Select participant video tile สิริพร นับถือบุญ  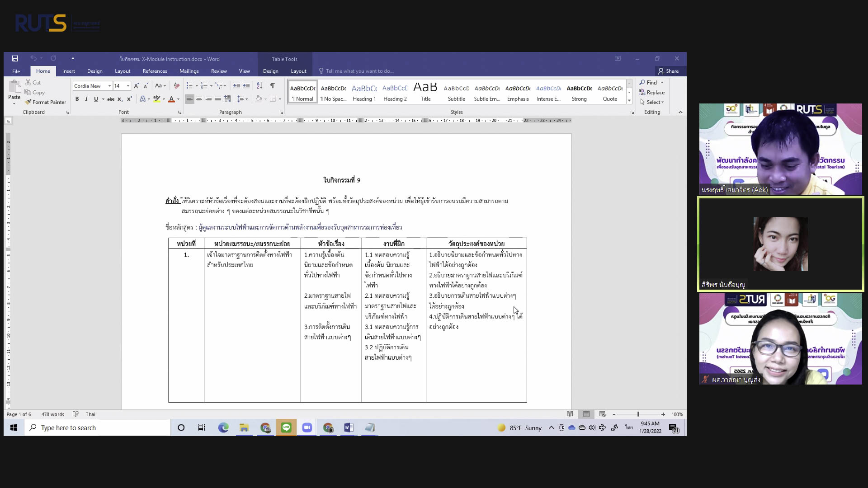(x=780, y=244)
